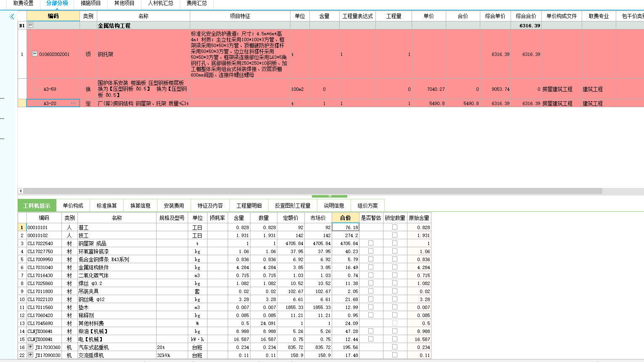The image size is (644, 362).
Task: Toggle 是否暂估 for 吊装夹具
Action: point(371,291)
